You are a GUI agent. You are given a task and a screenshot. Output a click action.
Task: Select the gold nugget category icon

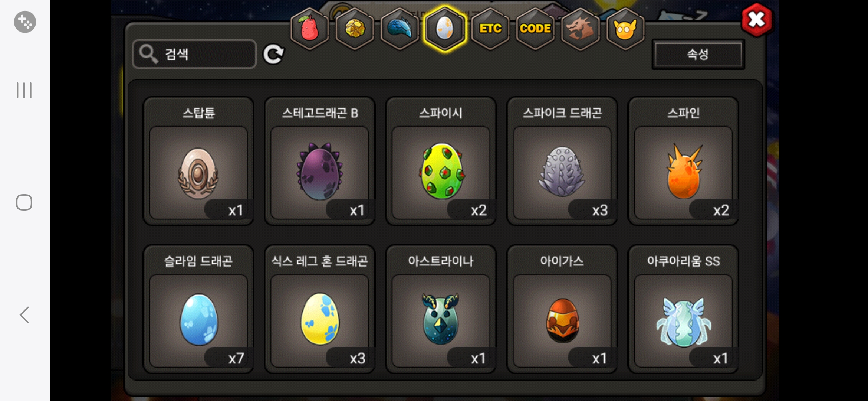pyautogui.click(x=355, y=29)
